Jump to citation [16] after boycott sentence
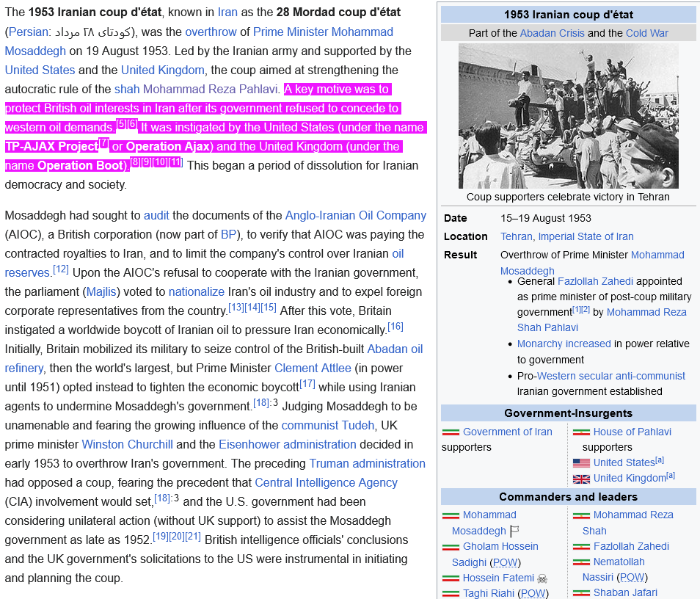Viewport: 700px width, 599px height. click(395, 327)
